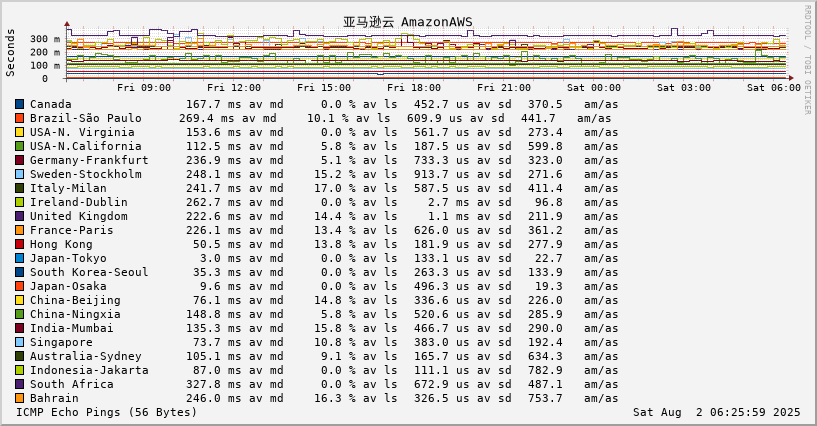The image size is (817, 426).
Task: Select the 'India-Mumbai' legend label
Action: [x=71, y=328]
